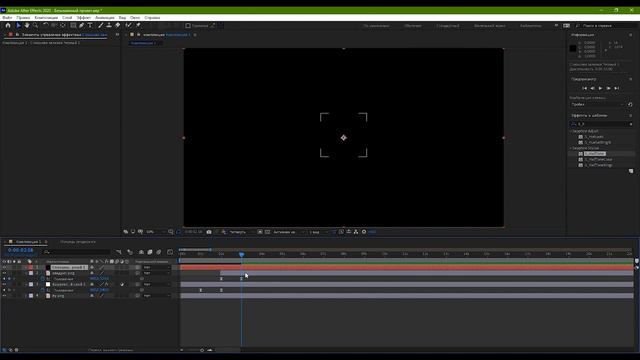Open the 1 view layout dropdown

pyautogui.click(x=318, y=232)
